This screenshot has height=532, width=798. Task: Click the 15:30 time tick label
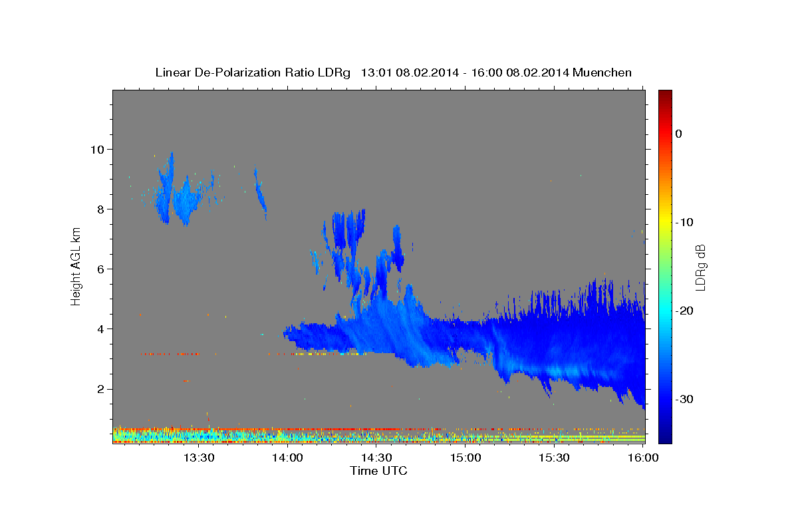coord(555,458)
